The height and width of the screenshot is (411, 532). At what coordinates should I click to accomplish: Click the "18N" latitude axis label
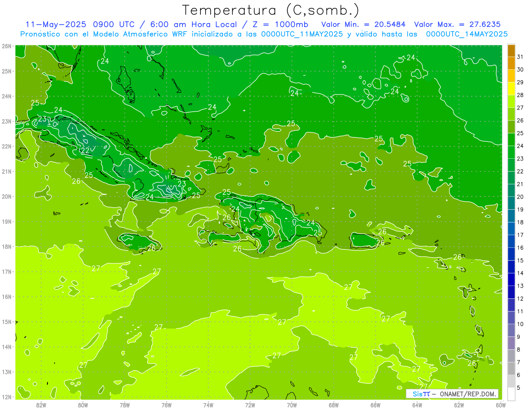[x=6, y=247]
